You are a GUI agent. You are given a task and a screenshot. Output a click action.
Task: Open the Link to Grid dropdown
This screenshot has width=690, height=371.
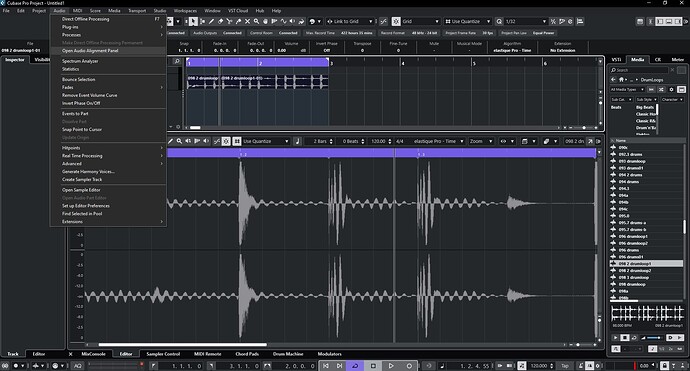click(350, 21)
